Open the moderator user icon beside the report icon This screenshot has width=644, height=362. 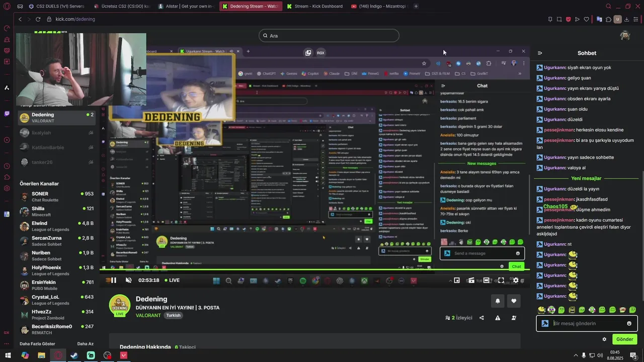point(514,318)
